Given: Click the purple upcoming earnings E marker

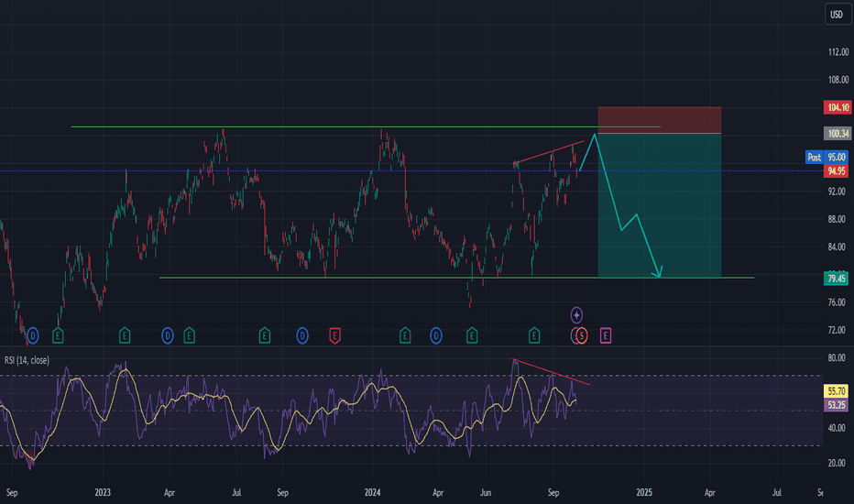Looking at the screenshot, I should tap(606, 336).
